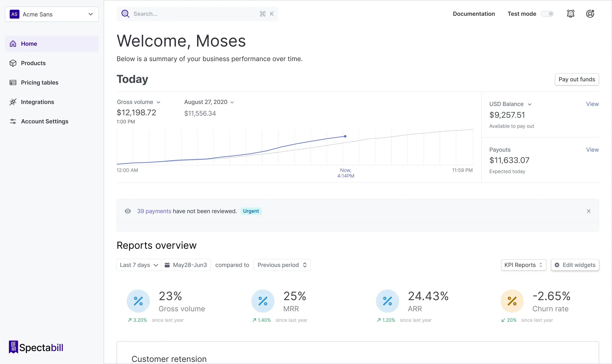The width and height of the screenshot is (612, 364).
Task: Click the Customer retention heading
Action: point(169,359)
